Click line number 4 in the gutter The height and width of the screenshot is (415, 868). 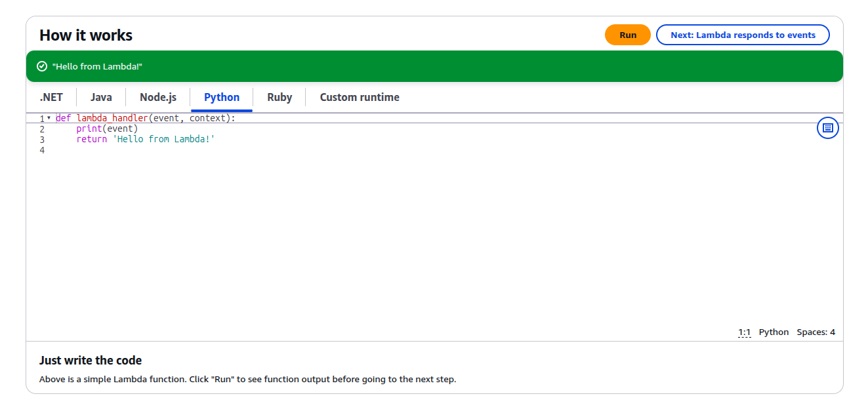coord(42,150)
